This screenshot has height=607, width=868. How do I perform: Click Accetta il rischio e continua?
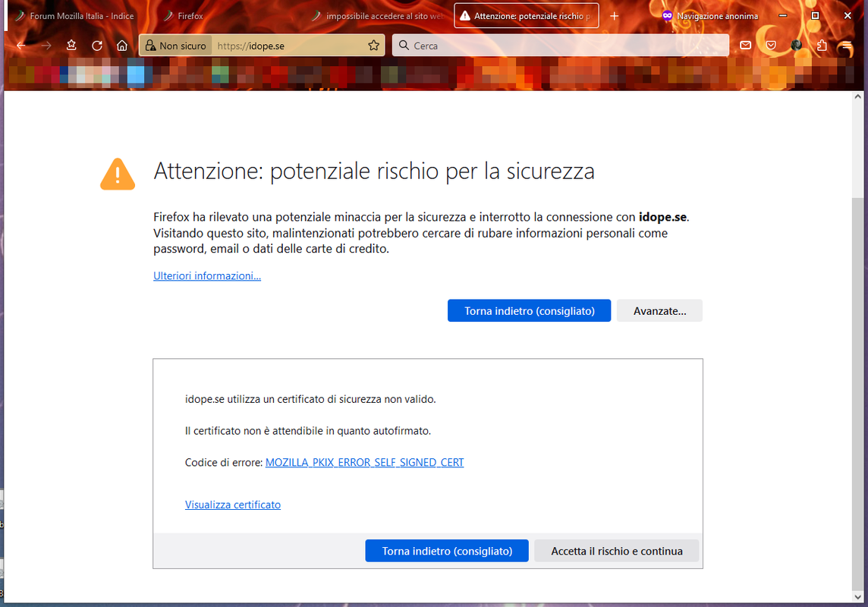[617, 551]
